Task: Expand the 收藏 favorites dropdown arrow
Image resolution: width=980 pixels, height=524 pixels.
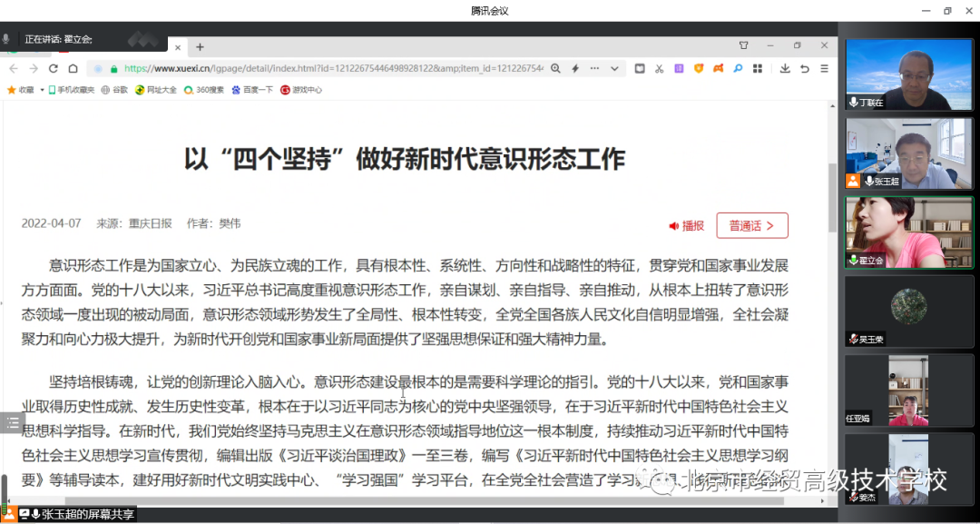Action: coord(42,90)
